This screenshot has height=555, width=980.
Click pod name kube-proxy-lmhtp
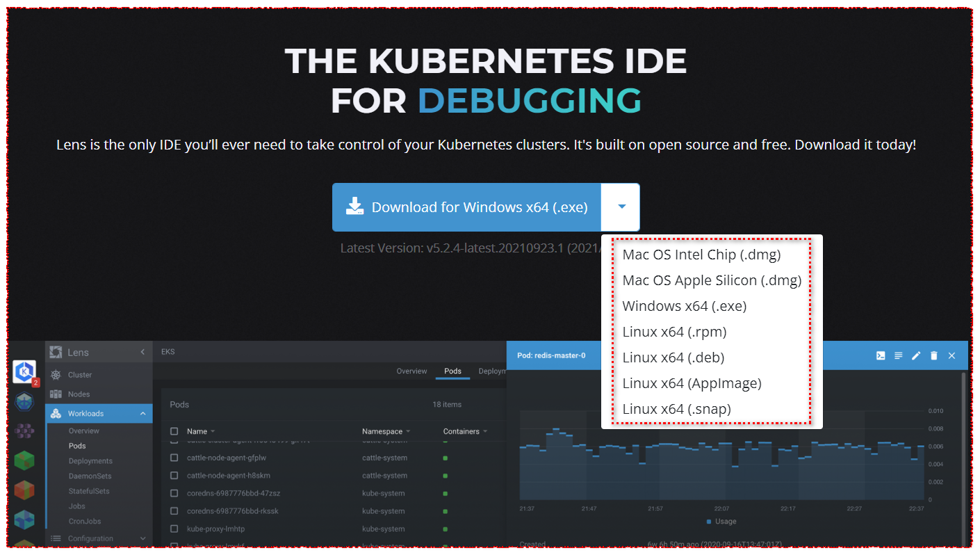click(215, 529)
